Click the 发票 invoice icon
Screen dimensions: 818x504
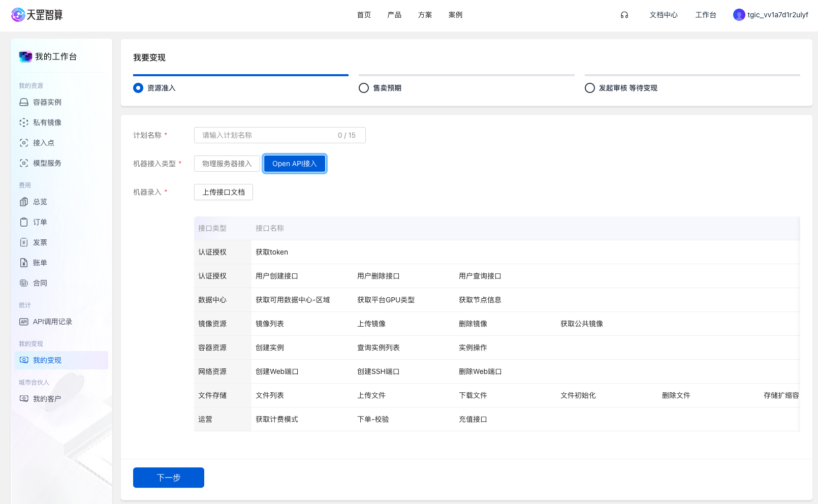[x=24, y=242]
